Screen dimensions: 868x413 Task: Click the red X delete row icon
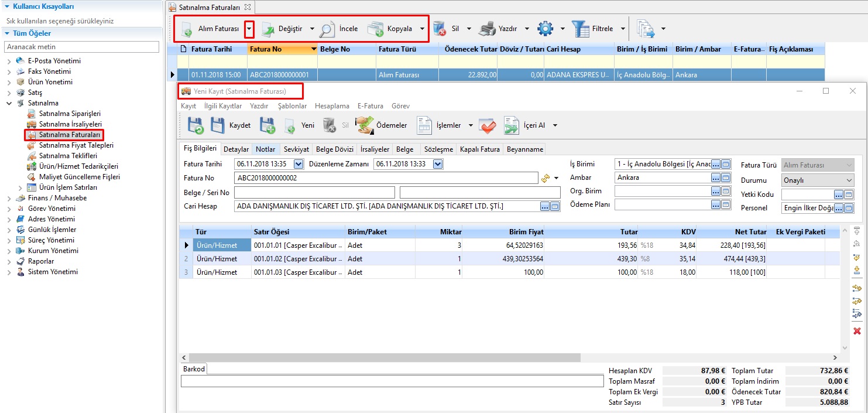(857, 331)
